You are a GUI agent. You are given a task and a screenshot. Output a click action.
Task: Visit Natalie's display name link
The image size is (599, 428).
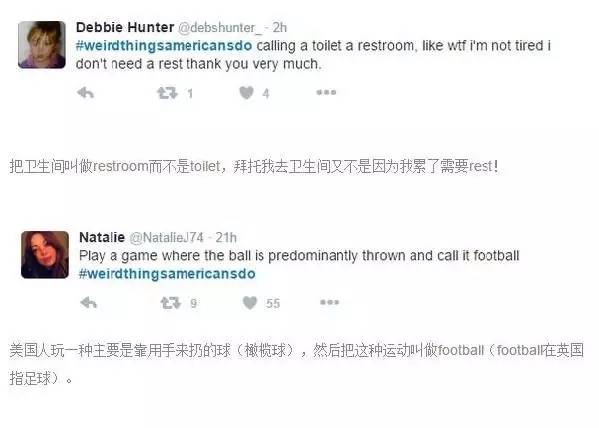point(102,237)
